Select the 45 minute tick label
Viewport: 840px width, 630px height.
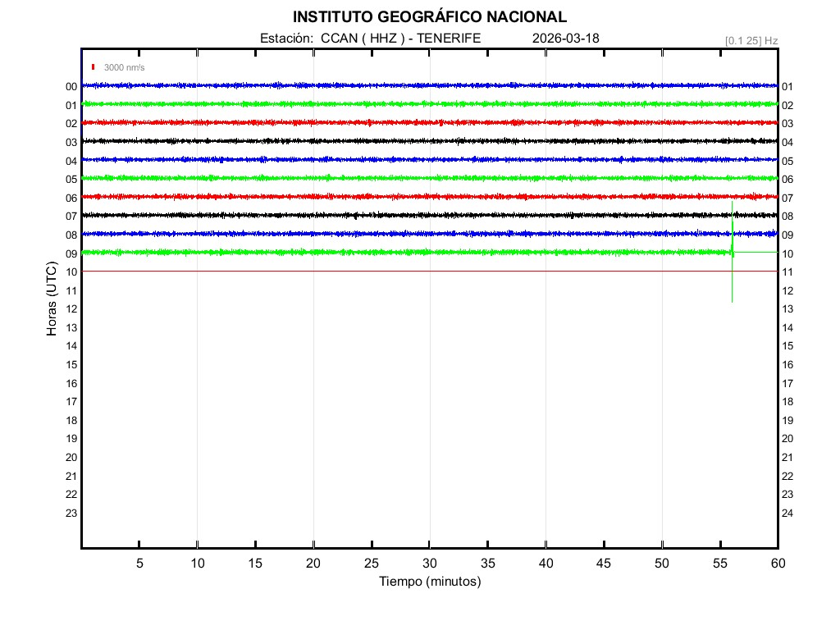click(x=604, y=563)
